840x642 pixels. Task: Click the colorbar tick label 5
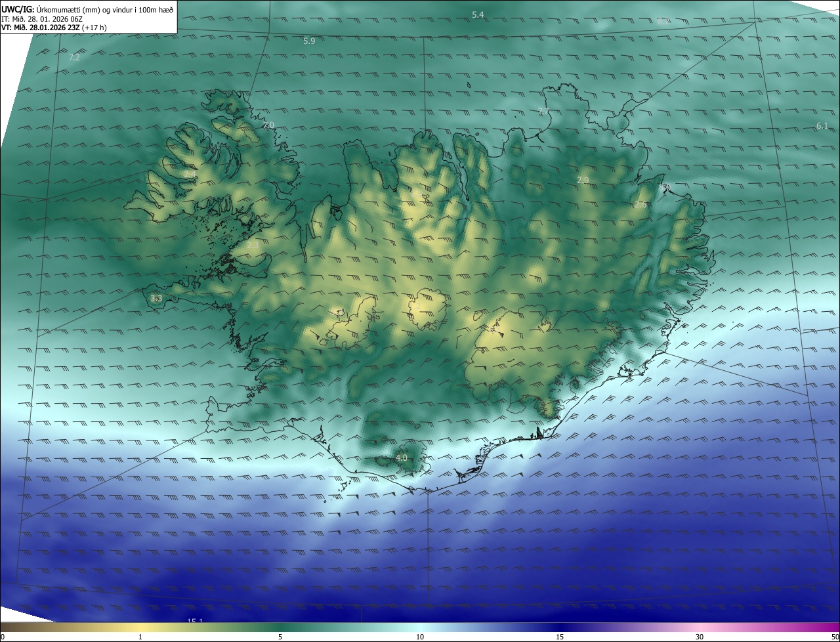click(x=280, y=637)
